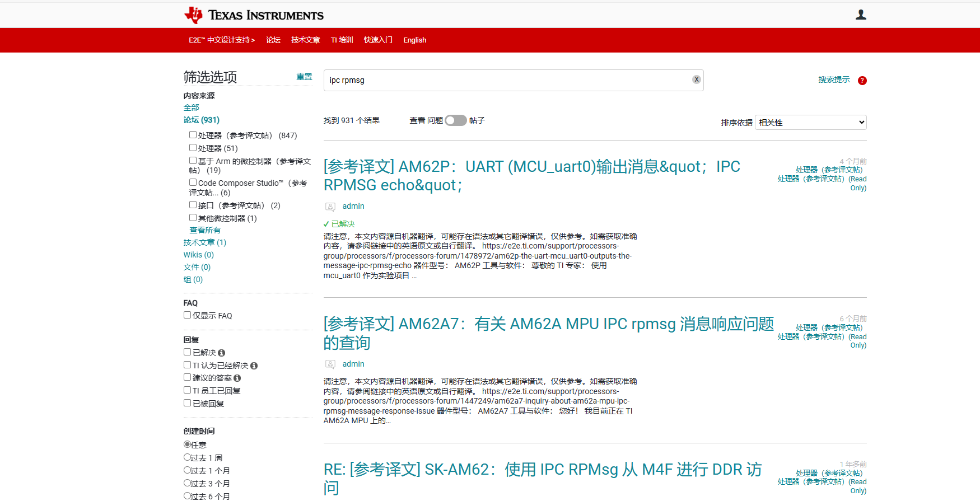
Task: Show info icon next to 建议的答案
Action: (237, 378)
